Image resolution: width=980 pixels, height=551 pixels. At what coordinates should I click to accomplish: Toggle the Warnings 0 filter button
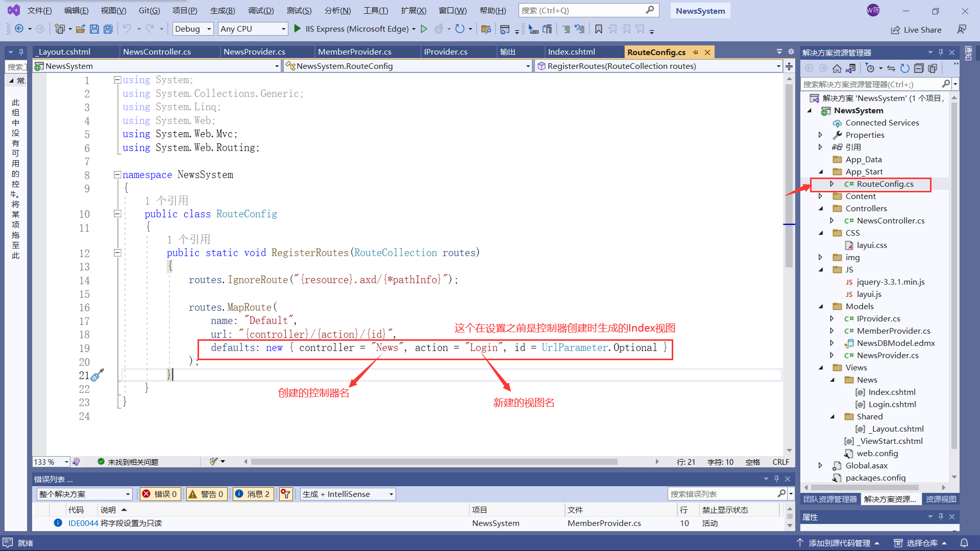click(207, 494)
